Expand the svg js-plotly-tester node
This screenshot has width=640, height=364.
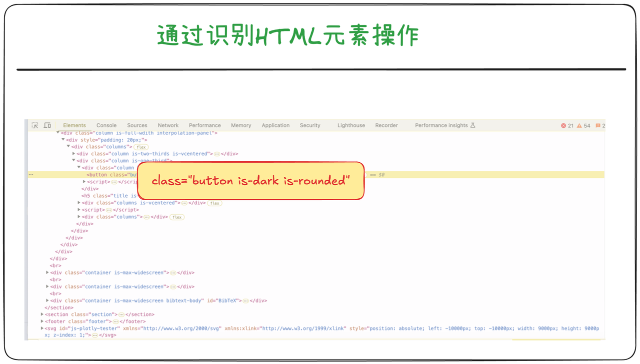[42, 329]
